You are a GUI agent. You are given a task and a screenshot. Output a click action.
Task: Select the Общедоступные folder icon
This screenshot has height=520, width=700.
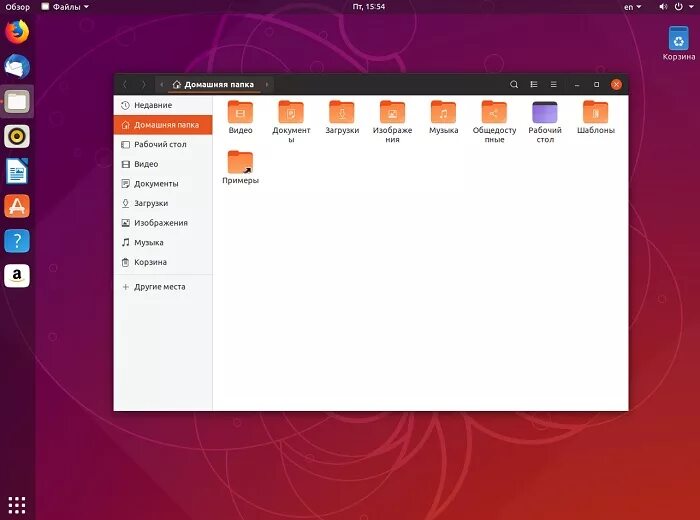[494, 112]
